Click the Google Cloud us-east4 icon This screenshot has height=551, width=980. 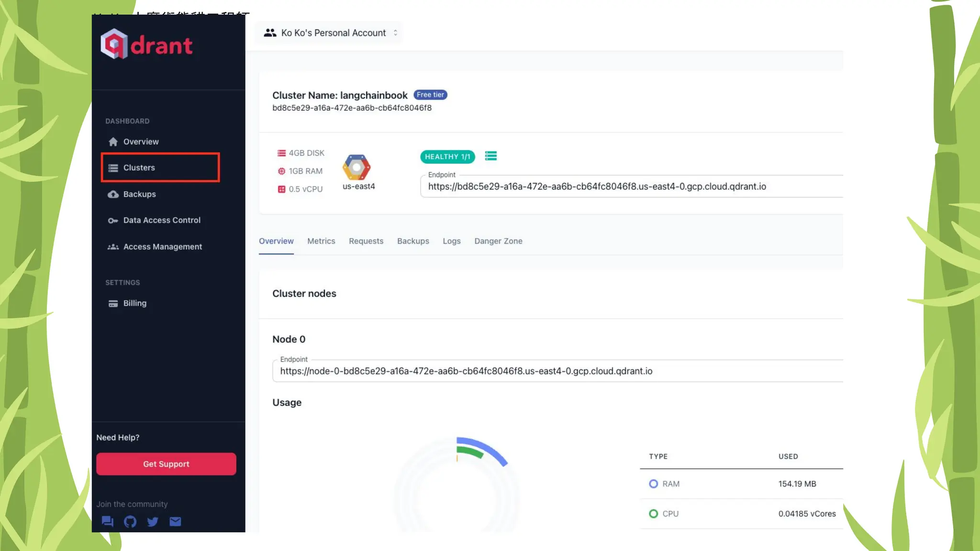click(356, 167)
